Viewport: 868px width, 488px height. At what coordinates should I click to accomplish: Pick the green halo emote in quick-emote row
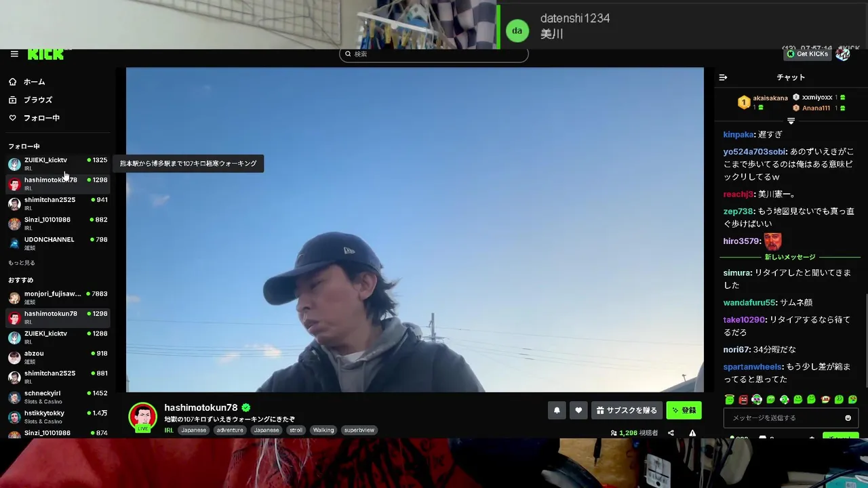(x=730, y=400)
